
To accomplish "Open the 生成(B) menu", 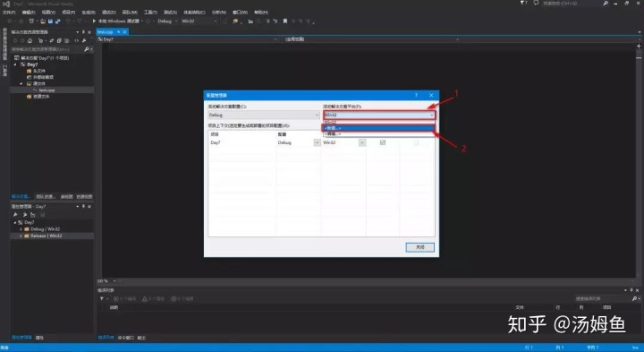I will [89, 13].
